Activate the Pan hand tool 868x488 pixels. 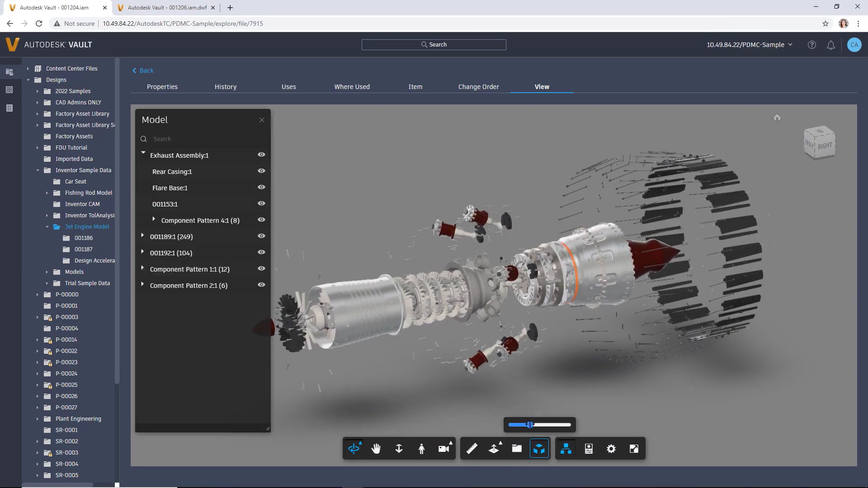point(376,449)
